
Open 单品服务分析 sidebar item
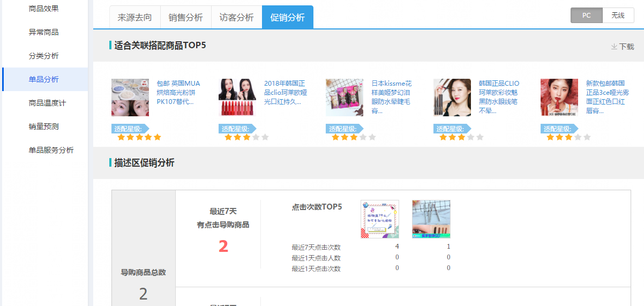tap(51, 150)
